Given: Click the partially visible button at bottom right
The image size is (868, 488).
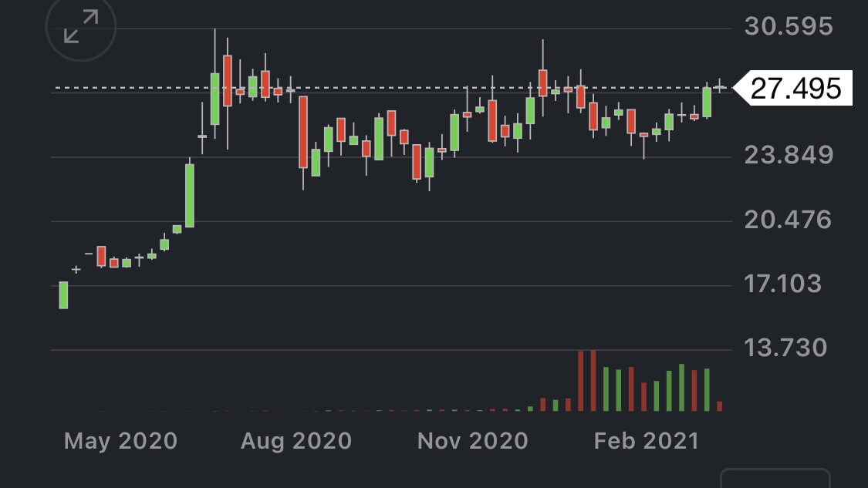Looking at the screenshot, I should pos(775,478).
